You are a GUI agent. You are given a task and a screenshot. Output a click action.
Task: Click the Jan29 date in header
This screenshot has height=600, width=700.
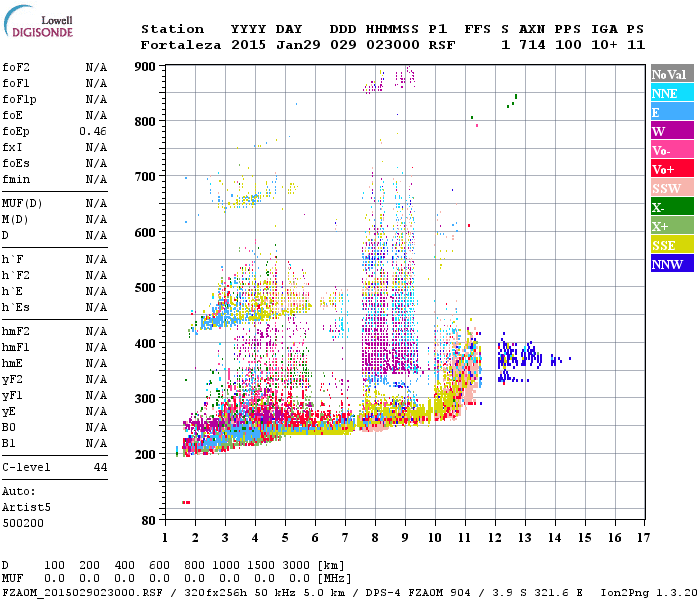(298, 45)
